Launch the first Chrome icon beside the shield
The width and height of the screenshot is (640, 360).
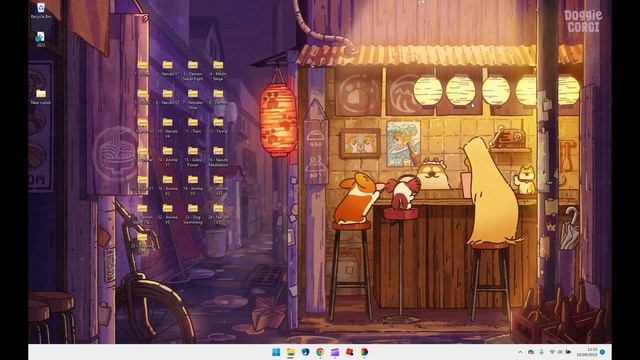[x=320, y=352]
